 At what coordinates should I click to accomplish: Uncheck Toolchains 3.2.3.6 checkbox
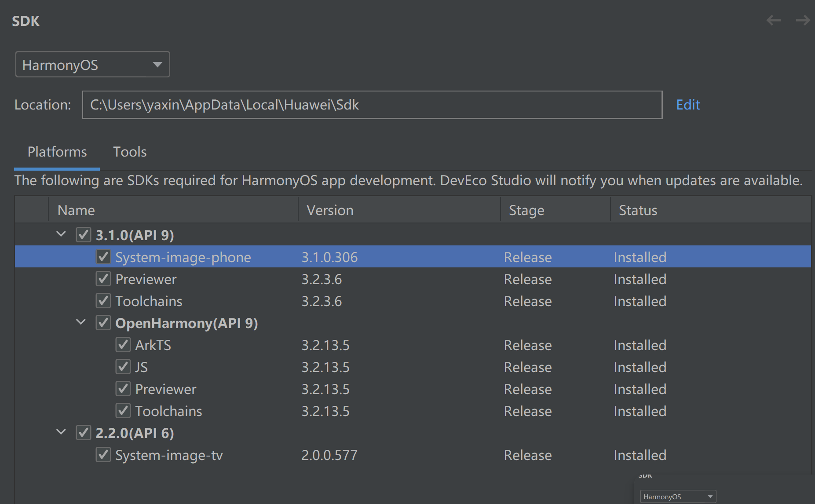(103, 301)
